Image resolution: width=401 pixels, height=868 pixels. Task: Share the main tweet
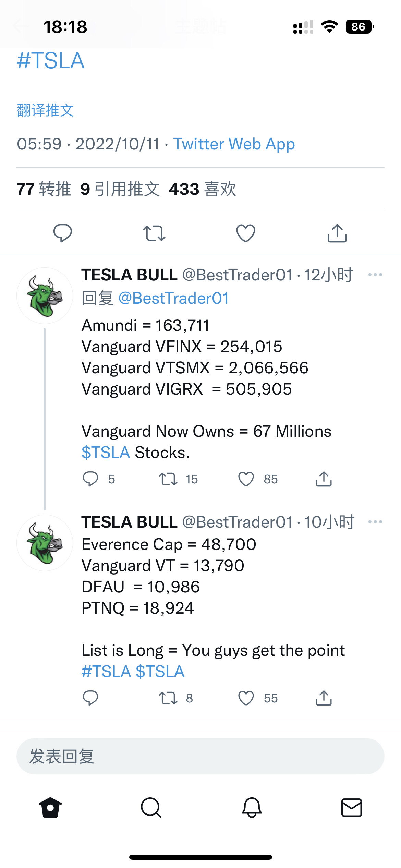pyautogui.click(x=337, y=233)
